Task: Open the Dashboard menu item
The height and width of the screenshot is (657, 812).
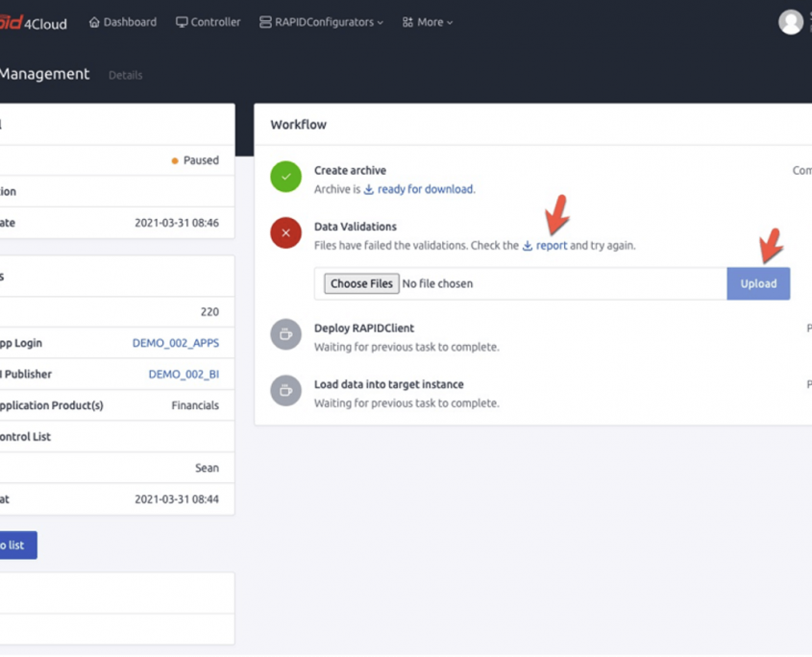Action: 123,22
